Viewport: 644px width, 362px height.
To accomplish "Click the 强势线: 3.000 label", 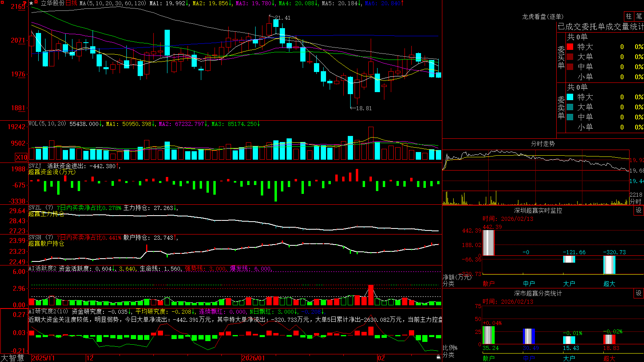I will point(205,268).
